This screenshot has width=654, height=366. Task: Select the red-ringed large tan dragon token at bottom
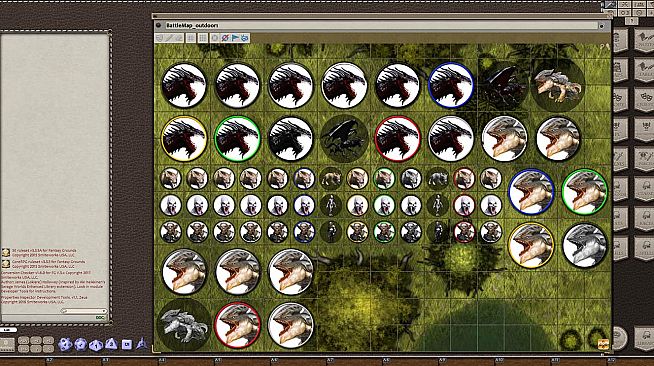pyautogui.click(x=237, y=325)
